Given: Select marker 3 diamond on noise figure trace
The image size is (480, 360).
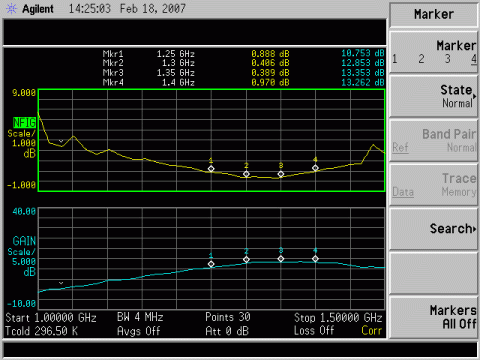Looking at the screenshot, I should point(281,174).
